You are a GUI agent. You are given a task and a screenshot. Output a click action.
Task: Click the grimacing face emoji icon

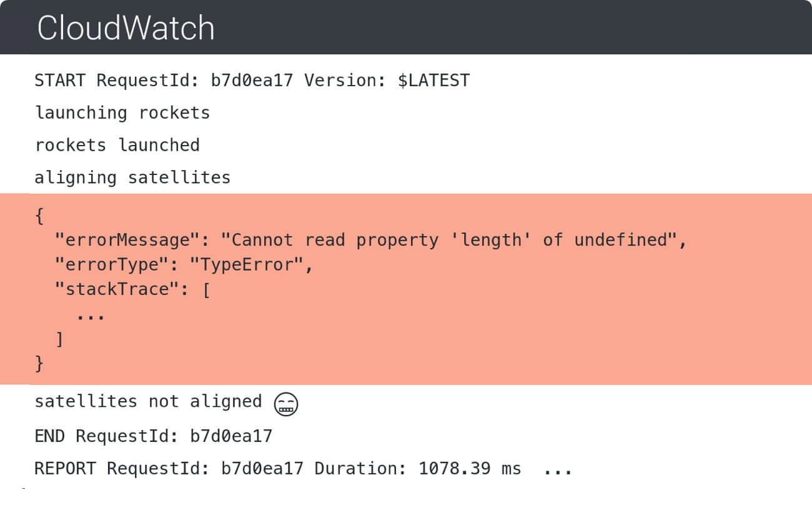pos(286,404)
